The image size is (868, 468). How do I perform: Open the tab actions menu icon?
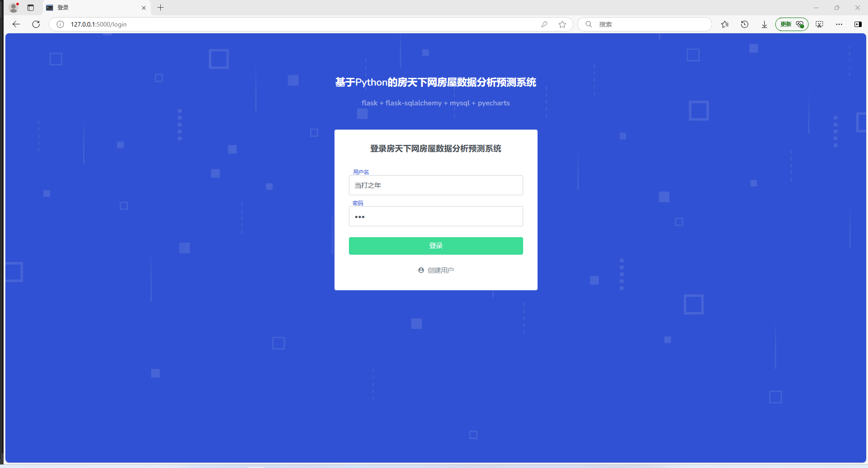(31, 8)
